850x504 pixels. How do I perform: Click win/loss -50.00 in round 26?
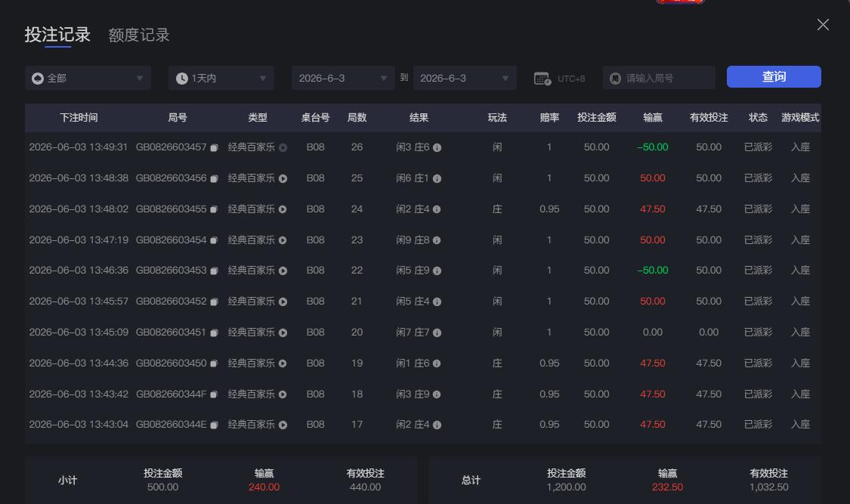(x=653, y=147)
